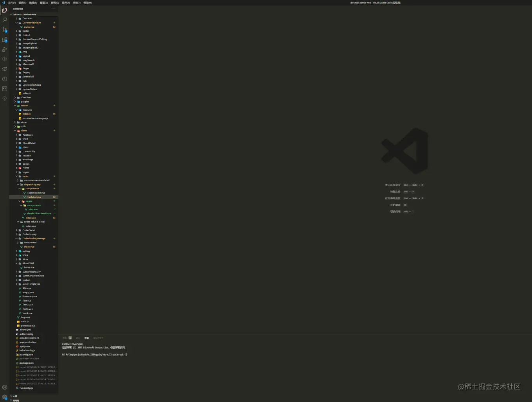
Task: Open the Extensions view
Action: point(5,39)
